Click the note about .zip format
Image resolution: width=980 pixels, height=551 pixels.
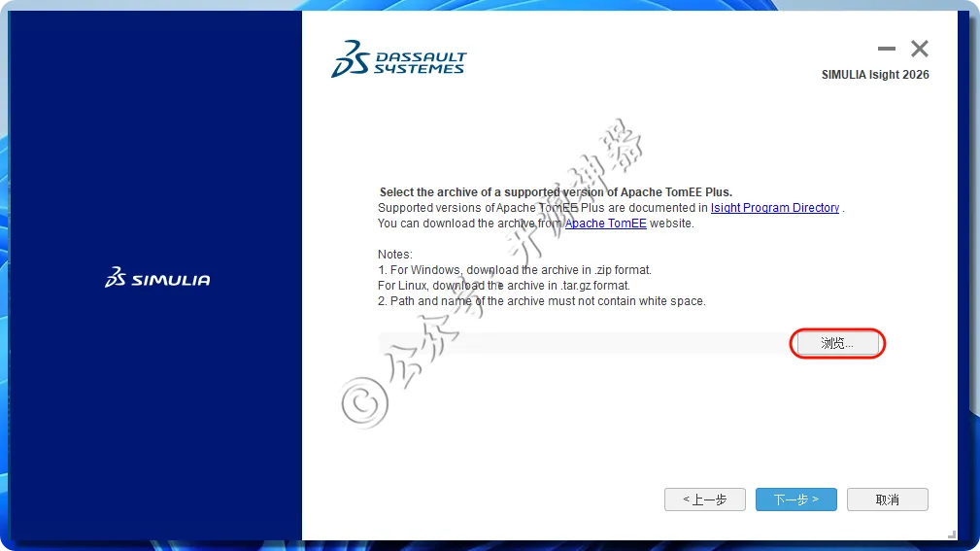515,270
